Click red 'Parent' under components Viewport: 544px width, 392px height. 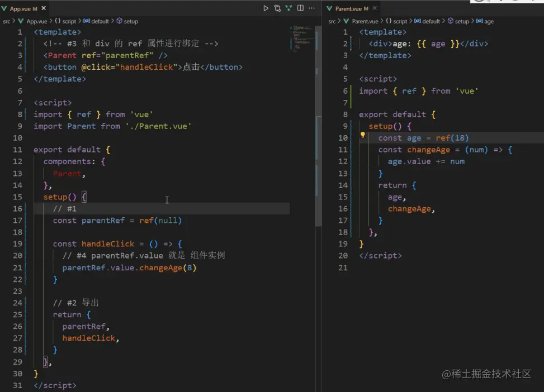click(67, 173)
